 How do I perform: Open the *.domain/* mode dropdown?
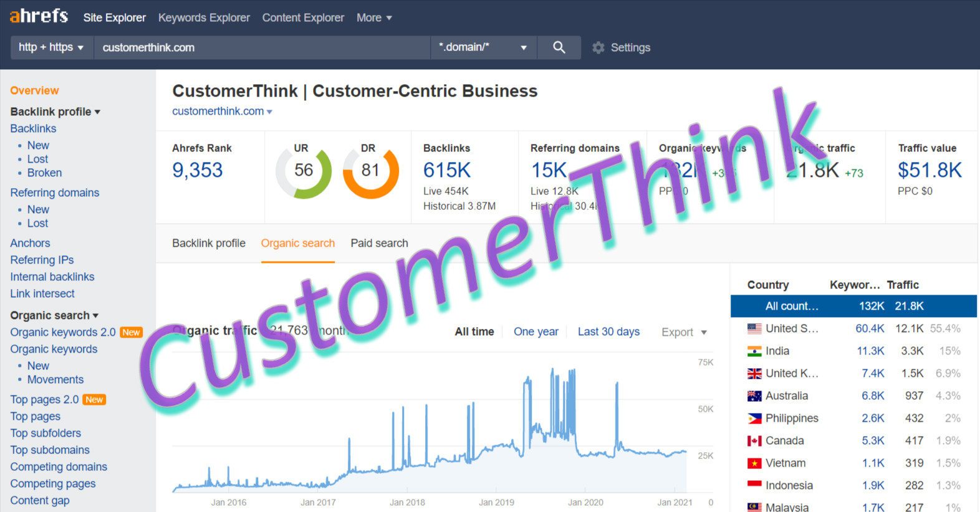point(483,47)
